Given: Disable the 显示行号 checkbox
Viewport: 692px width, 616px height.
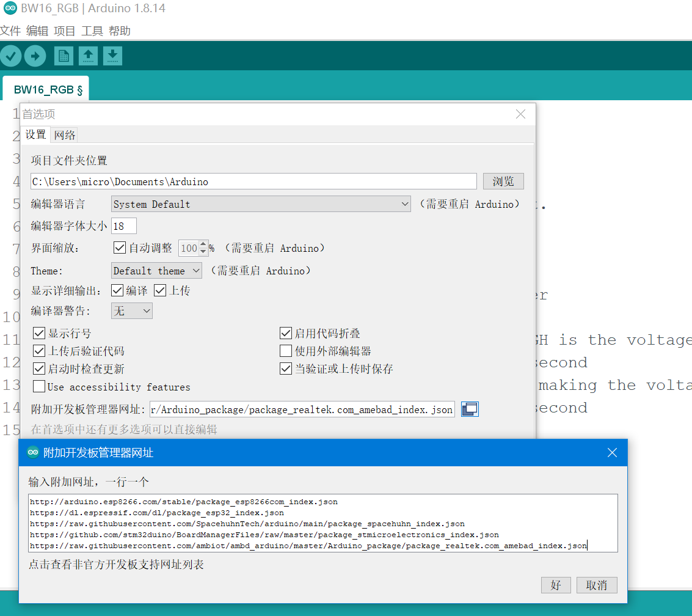Looking at the screenshot, I should (x=38, y=333).
